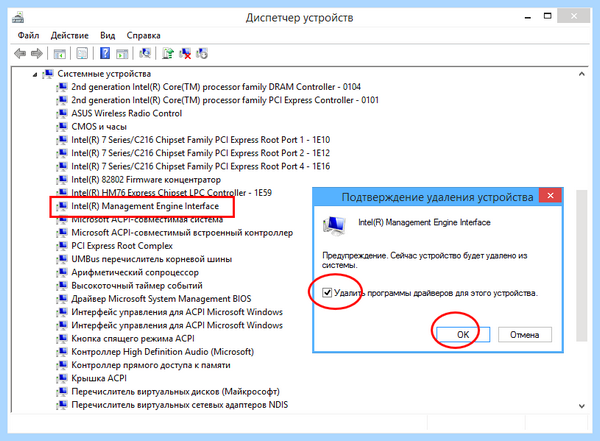
Task: Select PCI Express Root Port 4 - 1E16
Action: coord(201,167)
